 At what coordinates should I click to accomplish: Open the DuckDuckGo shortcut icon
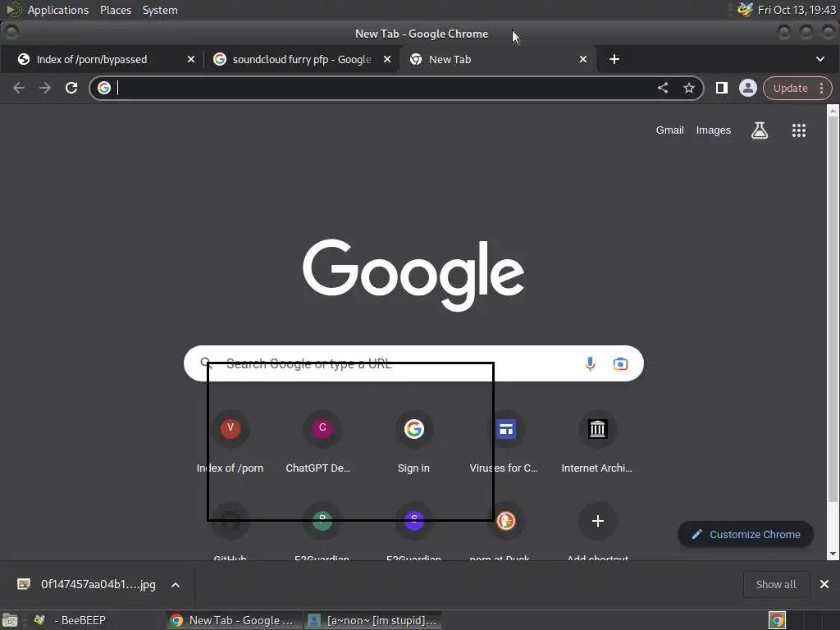coord(505,521)
